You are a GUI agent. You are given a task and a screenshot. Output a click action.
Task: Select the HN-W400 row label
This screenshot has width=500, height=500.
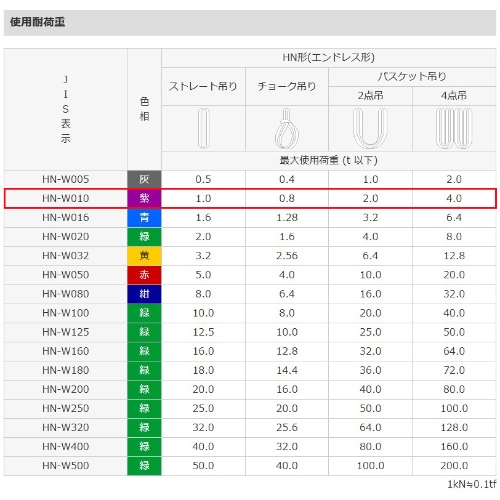click(66, 446)
